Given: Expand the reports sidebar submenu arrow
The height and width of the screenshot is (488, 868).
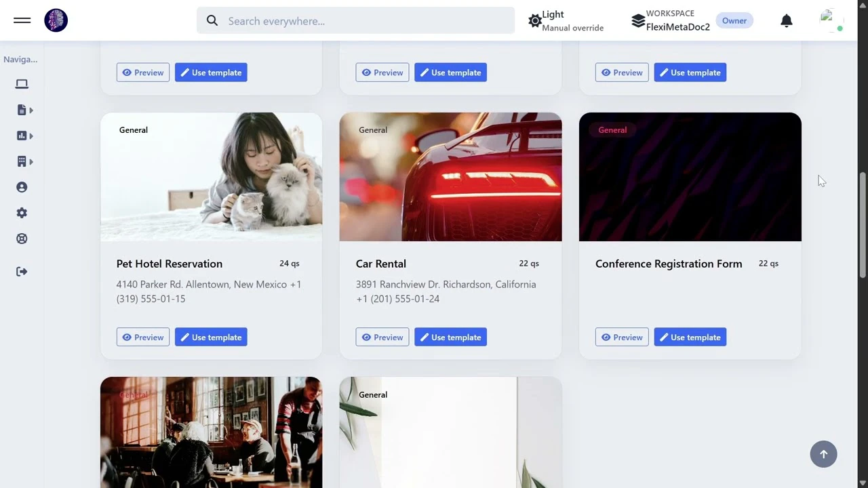Looking at the screenshot, I should click(x=31, y=136).
